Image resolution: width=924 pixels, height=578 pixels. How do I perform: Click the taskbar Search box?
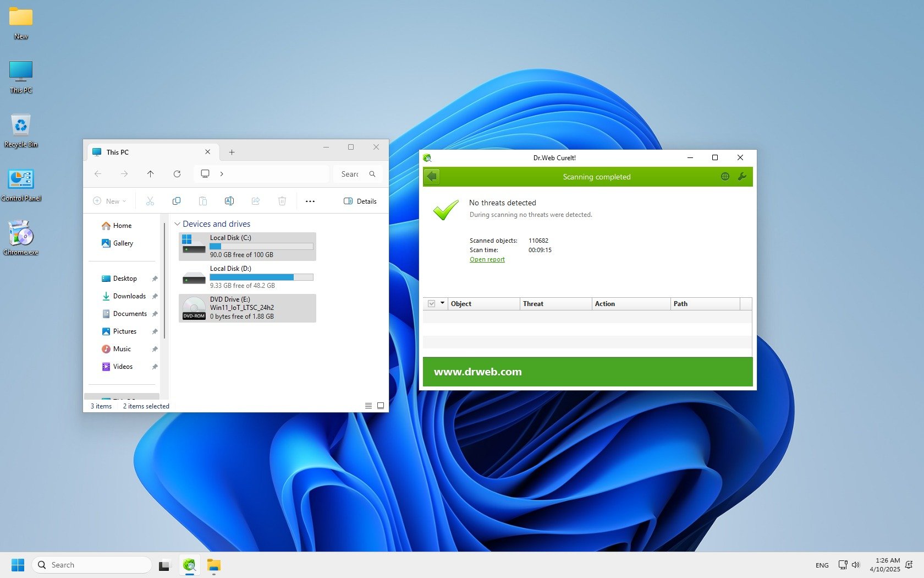(92, 565)
